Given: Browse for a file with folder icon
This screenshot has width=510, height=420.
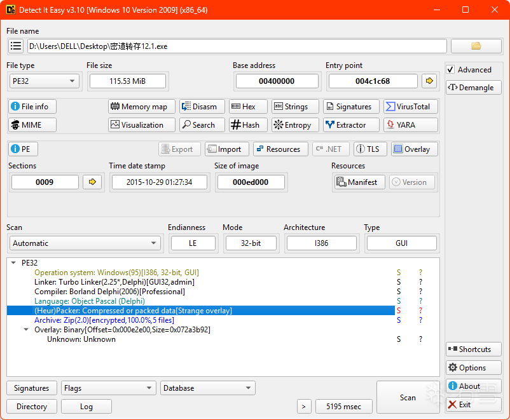Looking at the screenshot, I should pos(476,46).
